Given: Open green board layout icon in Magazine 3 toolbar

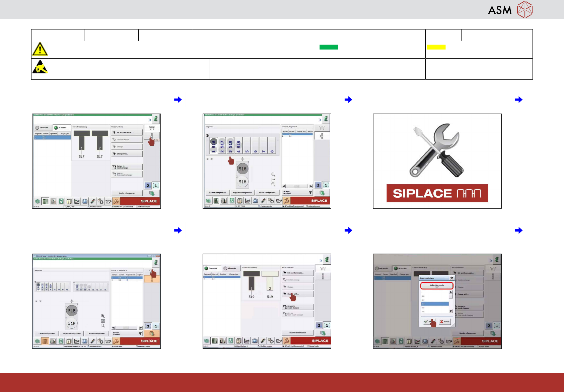Looking at the screenshot, I should pyautogui.click(x=61, y=341).
